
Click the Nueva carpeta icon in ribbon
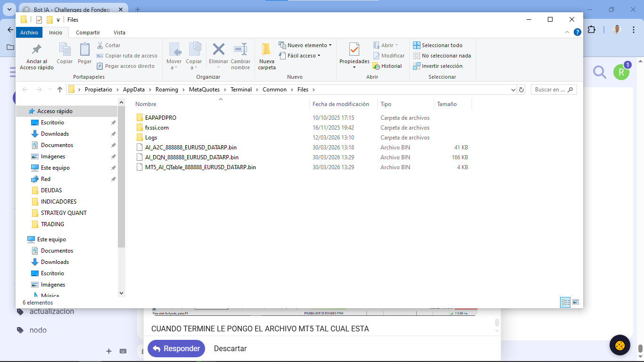point(266,50)
